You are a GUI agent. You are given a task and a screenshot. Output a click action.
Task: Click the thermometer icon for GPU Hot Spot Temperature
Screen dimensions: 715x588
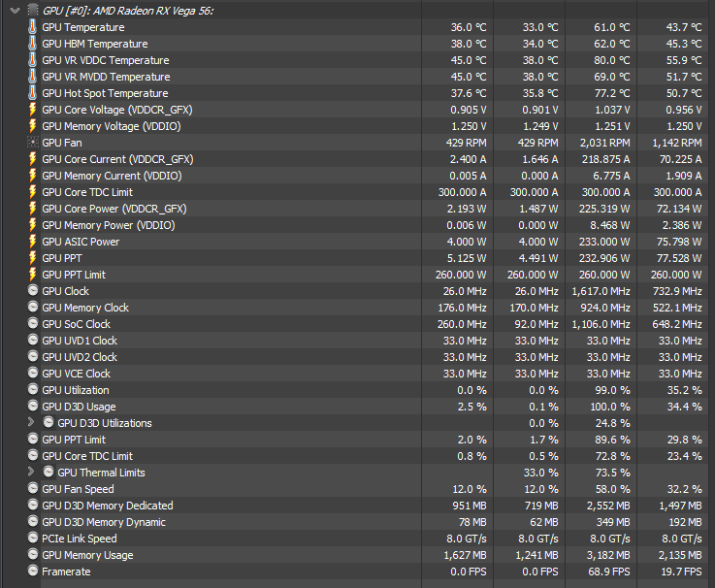click(32, 92)
